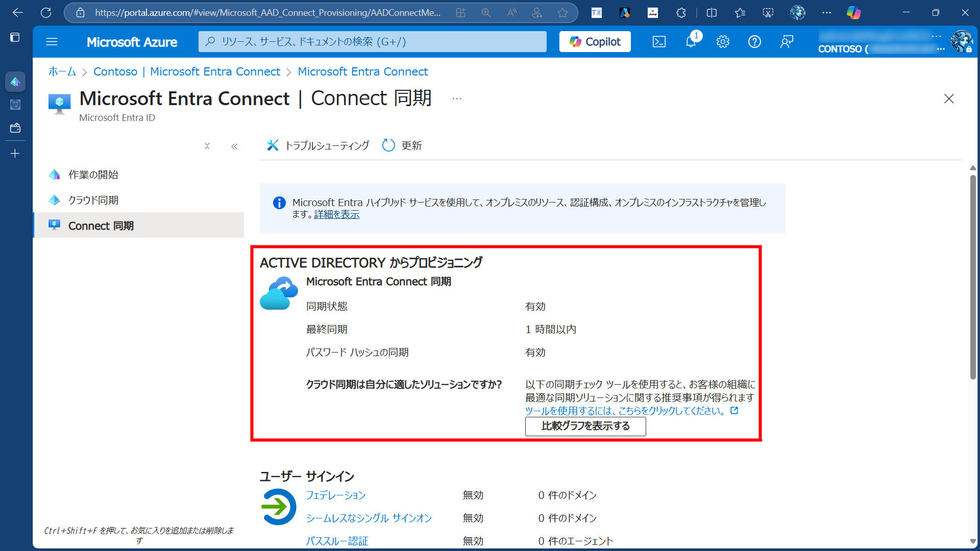Screen dimensions: 980x551
Task: Click the Azure resource search field
Action: coord(373,42)
